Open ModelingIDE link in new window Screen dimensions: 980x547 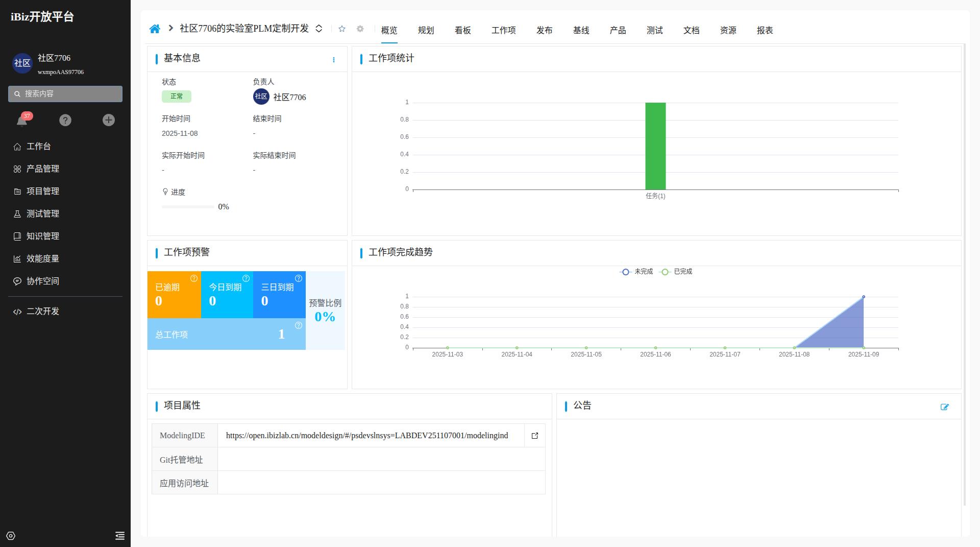[535, 436]
